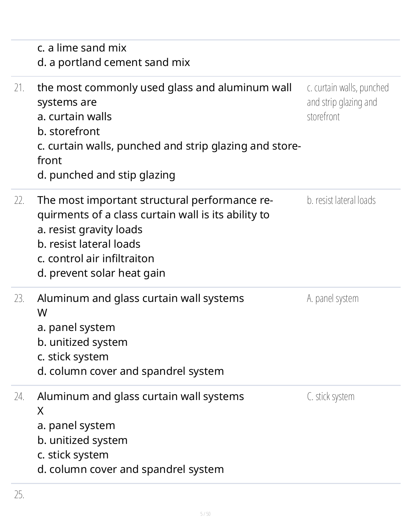Image resolution: width=411 pixels, height=532 pixels.
Task: Click option 'd. prevent solar heat gain'
Action: coord(101,273)
